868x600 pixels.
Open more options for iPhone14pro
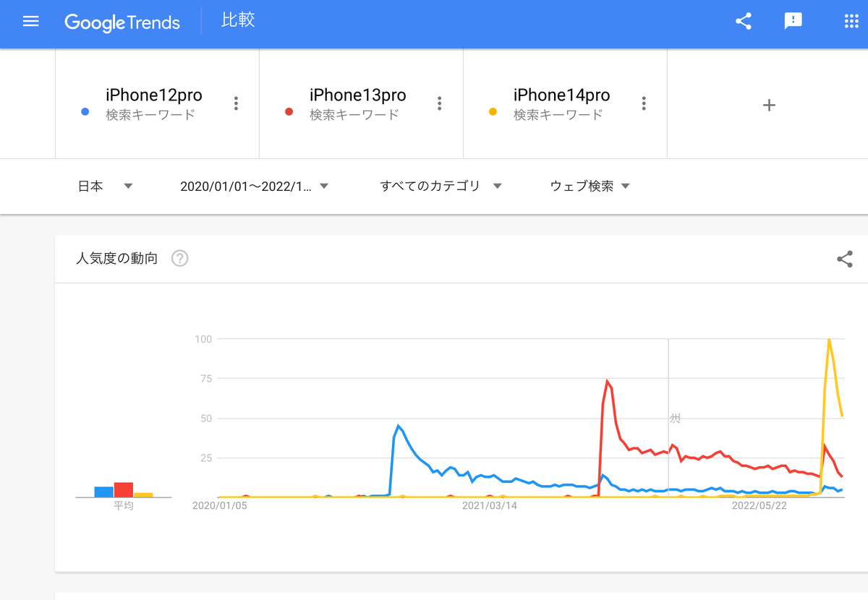[x=644, y=103]
